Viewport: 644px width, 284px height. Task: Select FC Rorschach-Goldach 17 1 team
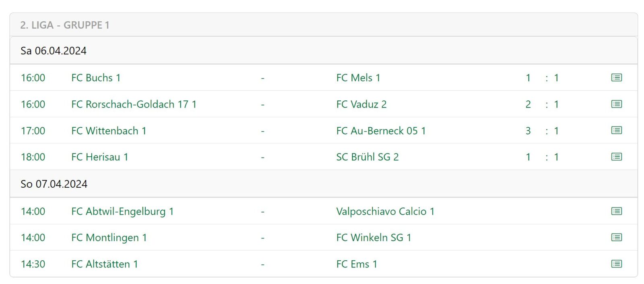tap(134, 104)
